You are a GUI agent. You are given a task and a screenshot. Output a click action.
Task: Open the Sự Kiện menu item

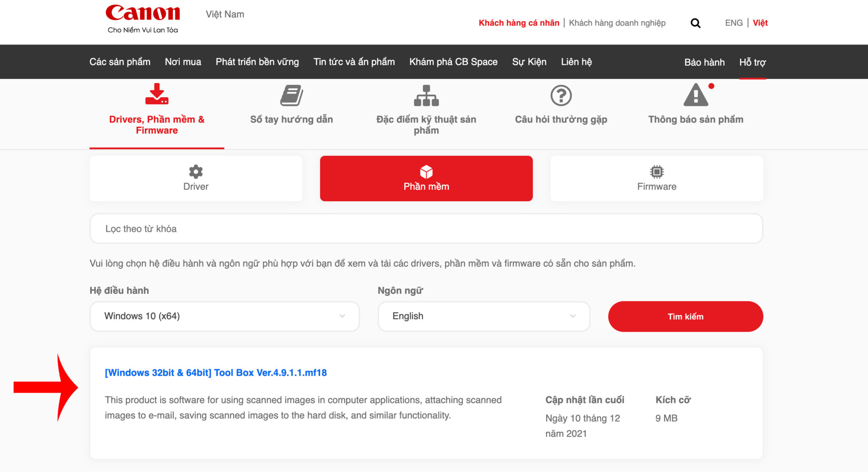coord(529,62)
